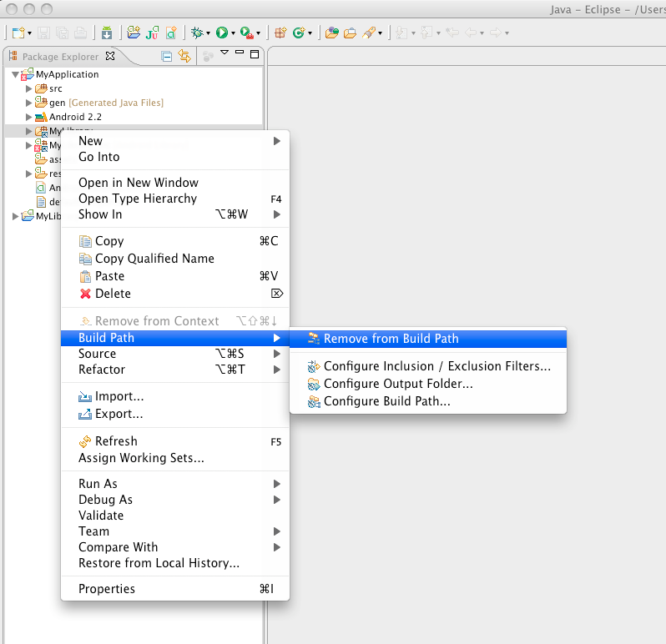Expand the src folder arrow
666x644 pixels.
(29, 88)
